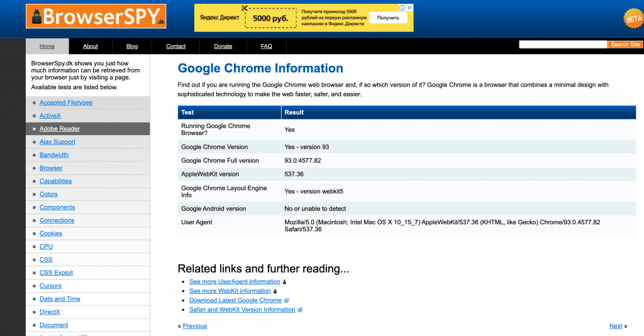
Task: Go to the Previous page link
Action: 195,326
